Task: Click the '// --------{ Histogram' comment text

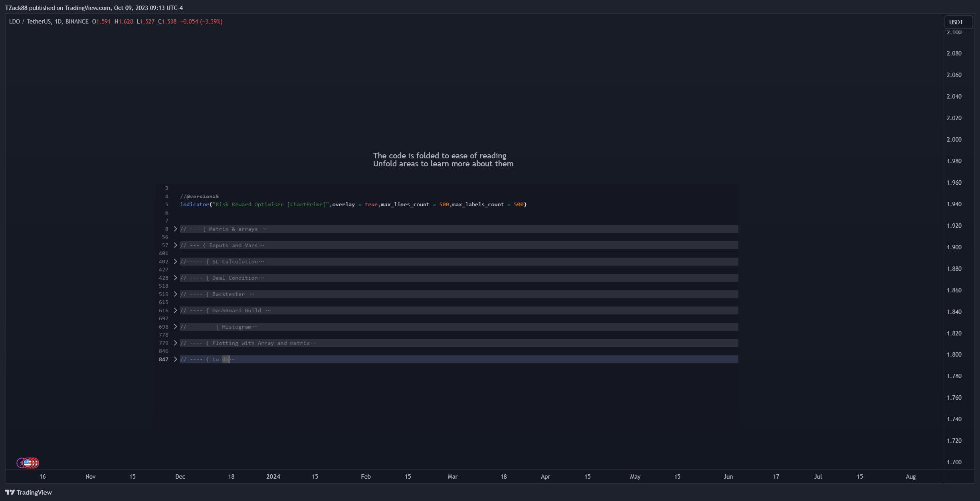Action: (x=216, y=327)
